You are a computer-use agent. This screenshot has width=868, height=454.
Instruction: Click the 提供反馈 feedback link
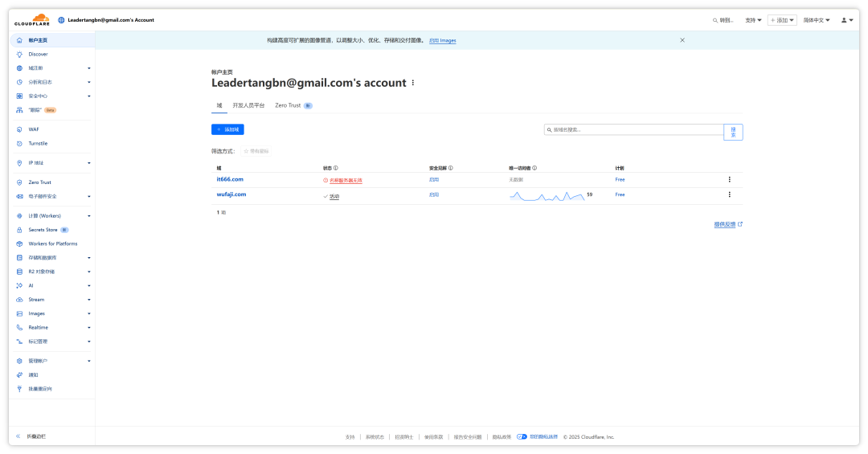[728, 224]
